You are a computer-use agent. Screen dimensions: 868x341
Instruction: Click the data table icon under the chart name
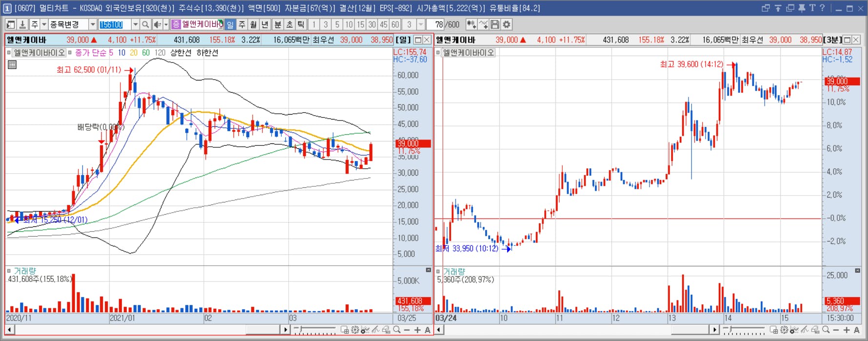[x=12, y=64]
